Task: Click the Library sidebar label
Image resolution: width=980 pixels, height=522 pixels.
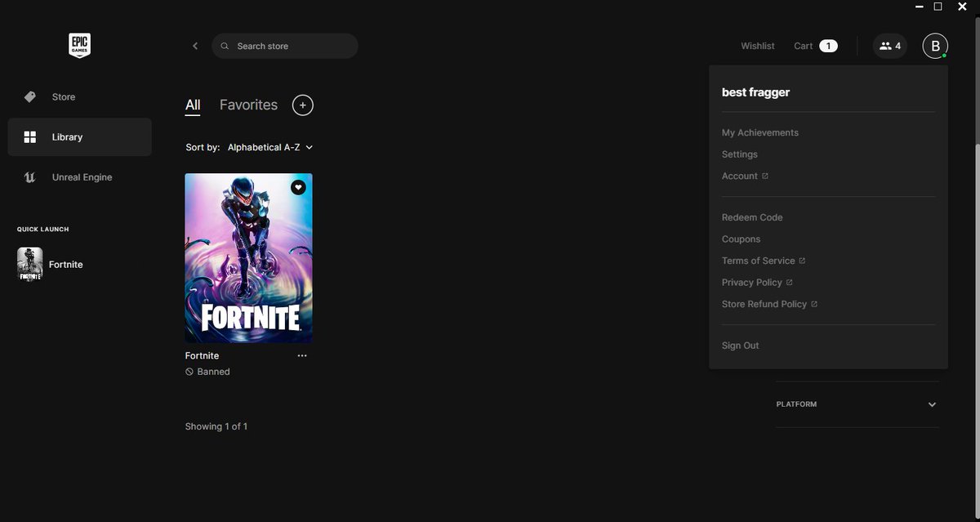Action: point(68,137)
